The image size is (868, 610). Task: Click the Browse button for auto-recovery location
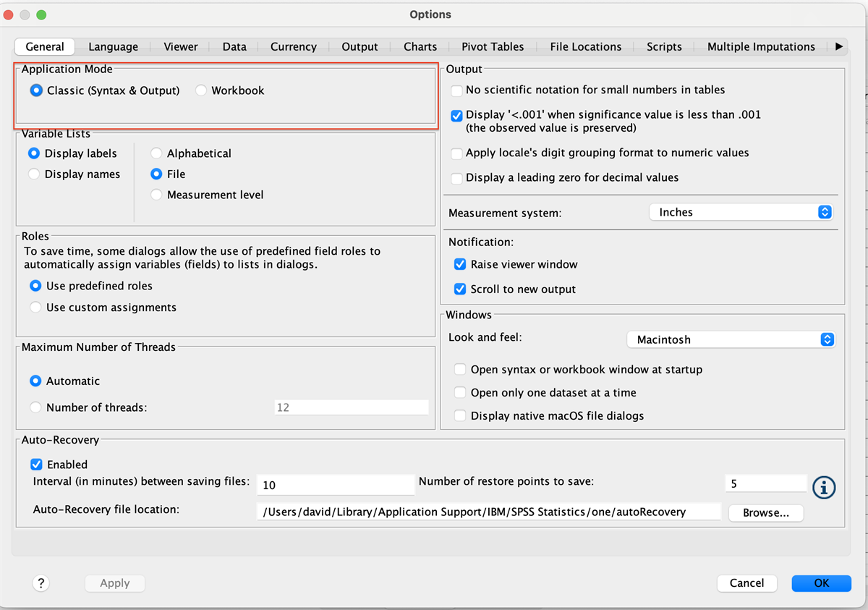(x=765, y=512)
